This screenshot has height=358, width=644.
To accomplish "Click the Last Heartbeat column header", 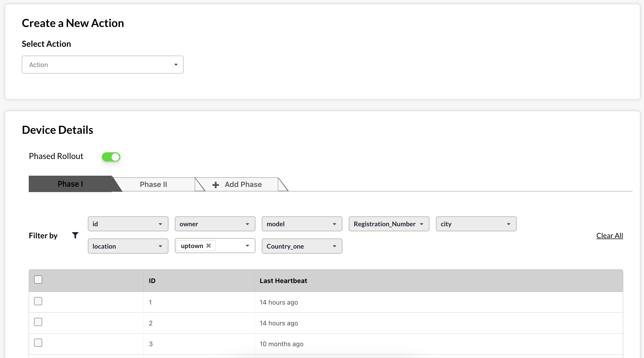I will [x=283, y=281].
